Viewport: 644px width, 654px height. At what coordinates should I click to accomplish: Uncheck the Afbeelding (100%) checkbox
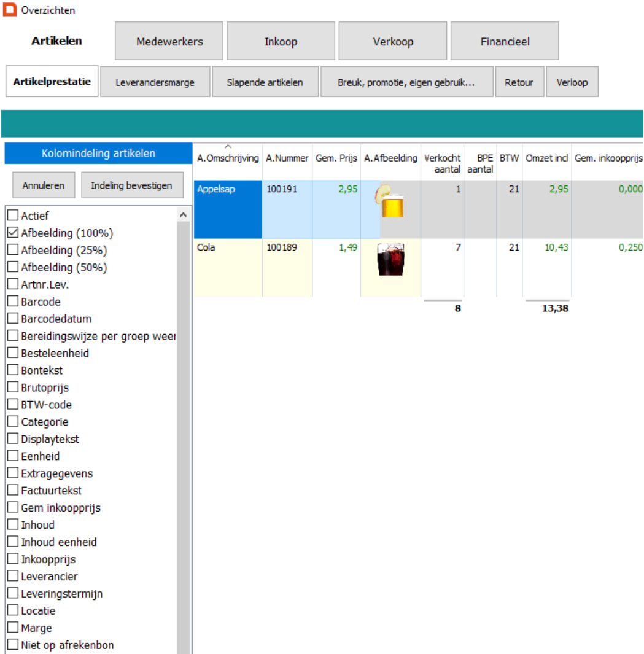pyautogui.click(x=12, y=233)
